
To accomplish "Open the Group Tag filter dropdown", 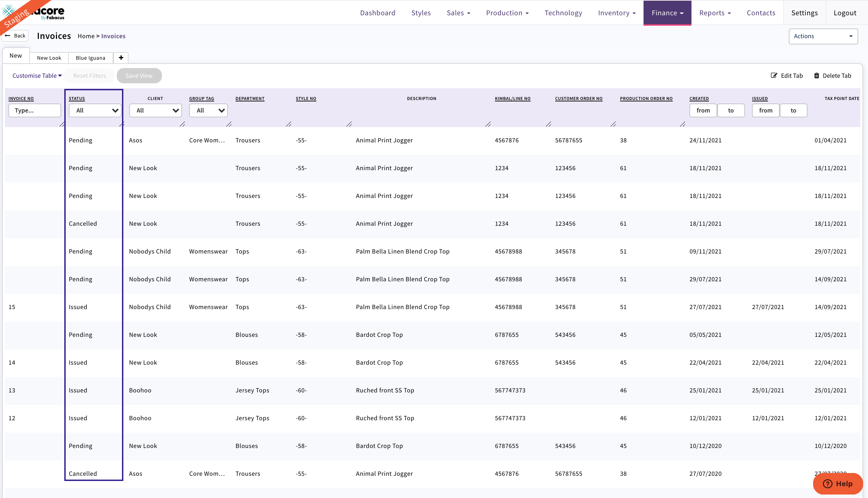I will click(x=208, y=110).
